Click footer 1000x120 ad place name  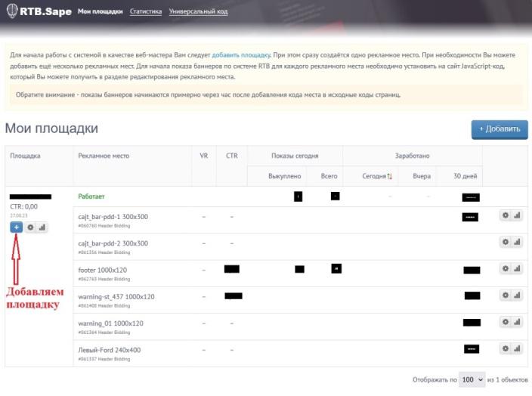tap(103, 270)
